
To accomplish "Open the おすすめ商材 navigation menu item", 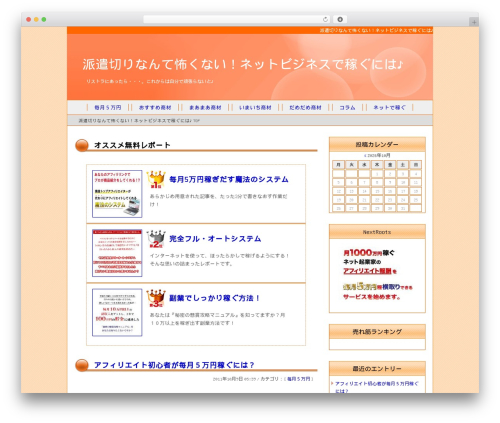I will (x=155, y=108).
